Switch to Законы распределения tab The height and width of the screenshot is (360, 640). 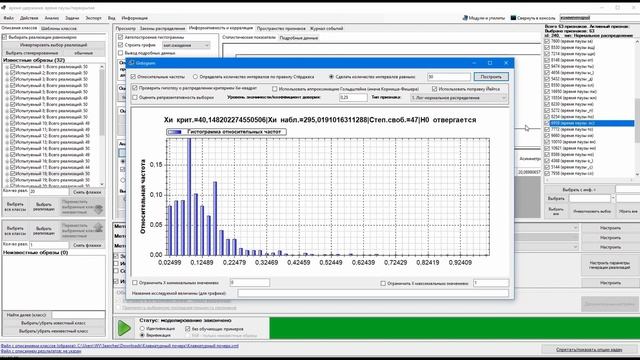point(162,28)
